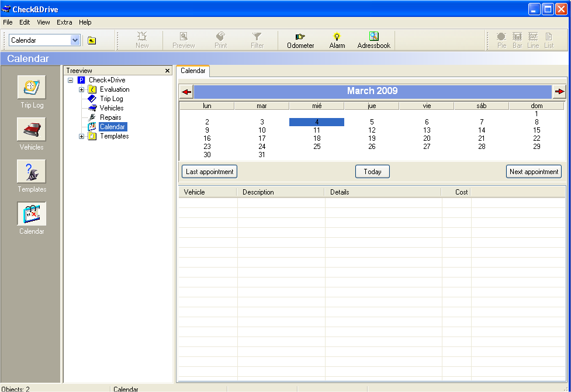Click the Vehicles icon in the tree
The width and height of the screenshot is (571, 392).
tap(92, 108)
